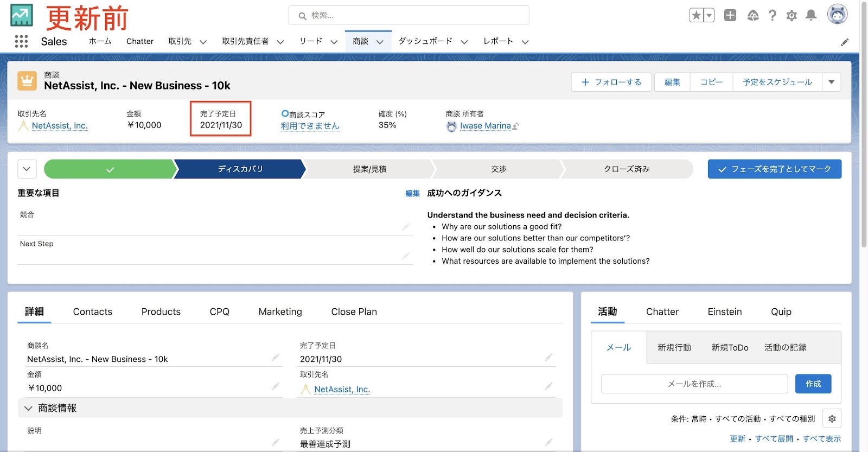Click the すべて展開 link
The image size is (868, 452).
coord(774,438)
